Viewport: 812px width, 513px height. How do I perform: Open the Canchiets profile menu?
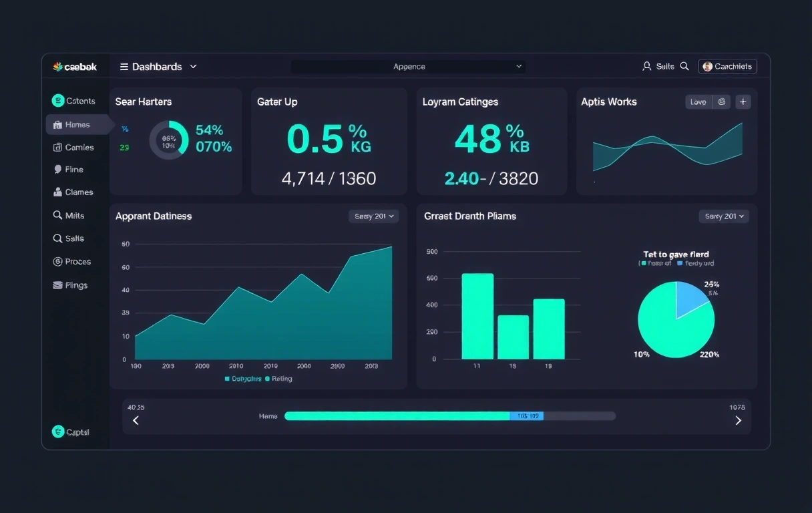[x=727, y=66]
